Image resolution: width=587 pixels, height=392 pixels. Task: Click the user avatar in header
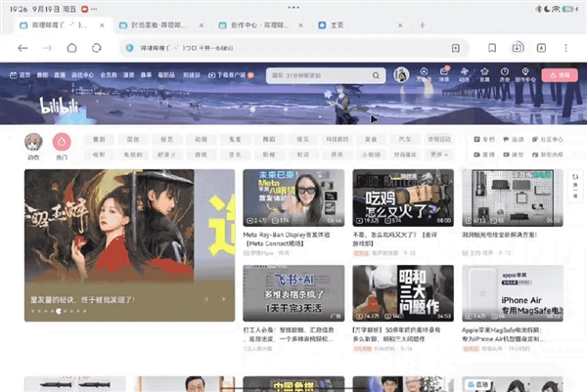pyautogui.click(x=401, y=74)
